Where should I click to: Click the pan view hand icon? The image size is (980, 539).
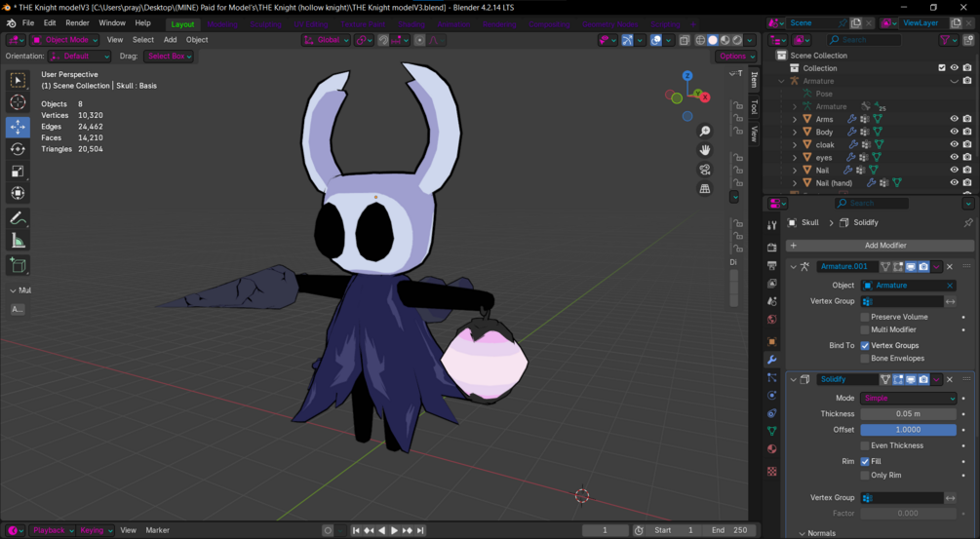point(705,150)
